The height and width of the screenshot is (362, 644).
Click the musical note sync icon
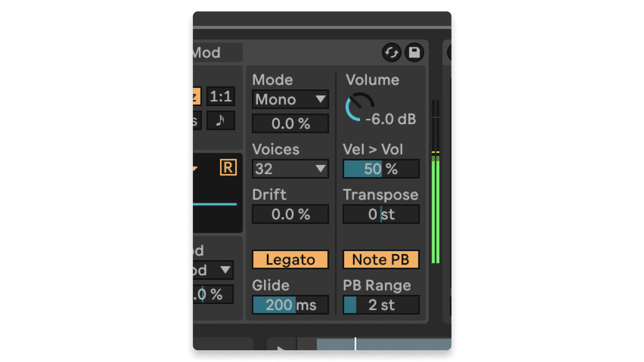(221, 120)
